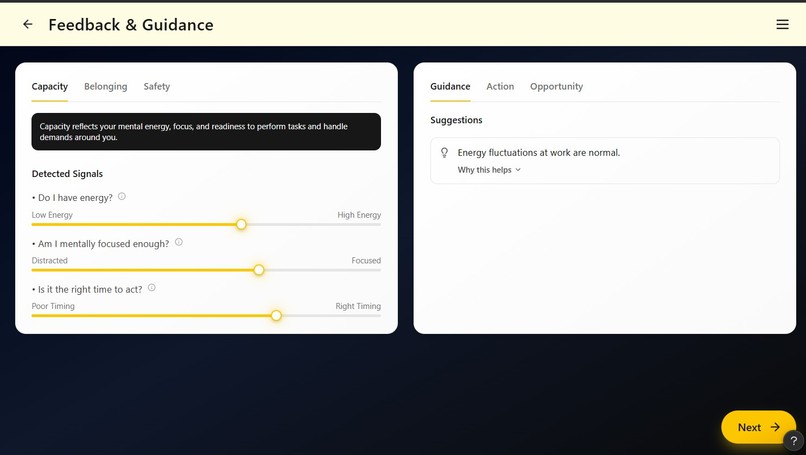Go back using the arrow icon
Viewport: 806px width, 455px height.
[28, 24]
